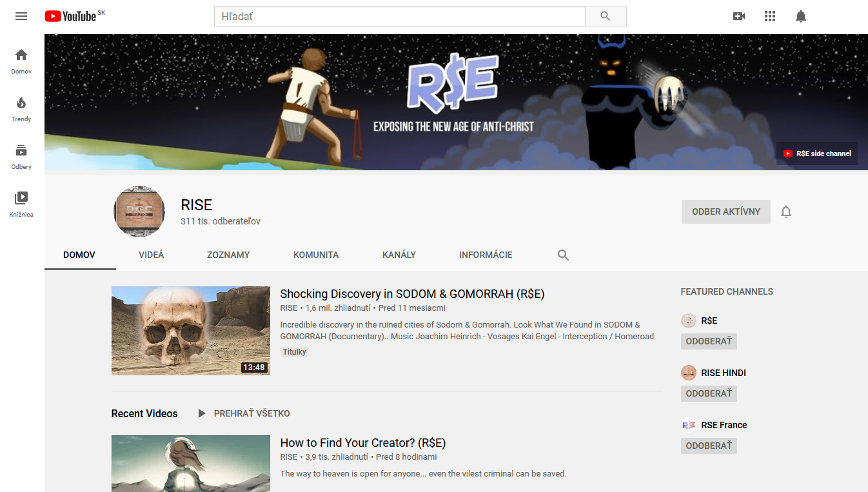
Task: Open the RISE channel avatar
Action: (x=139, y=212)
